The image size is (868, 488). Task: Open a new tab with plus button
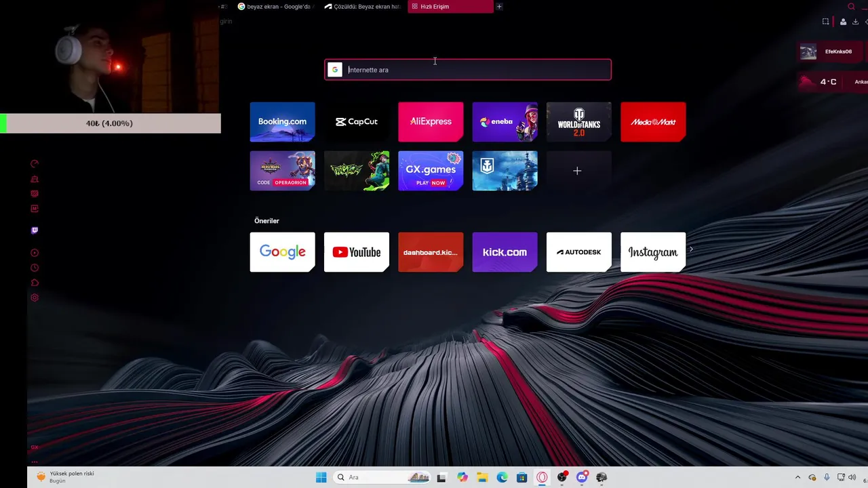(500, 7)
